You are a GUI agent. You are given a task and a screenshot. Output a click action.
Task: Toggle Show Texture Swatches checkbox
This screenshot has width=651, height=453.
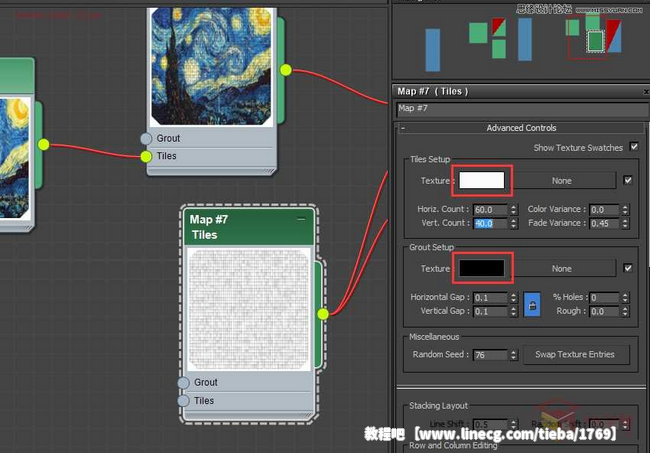[634, 147]
